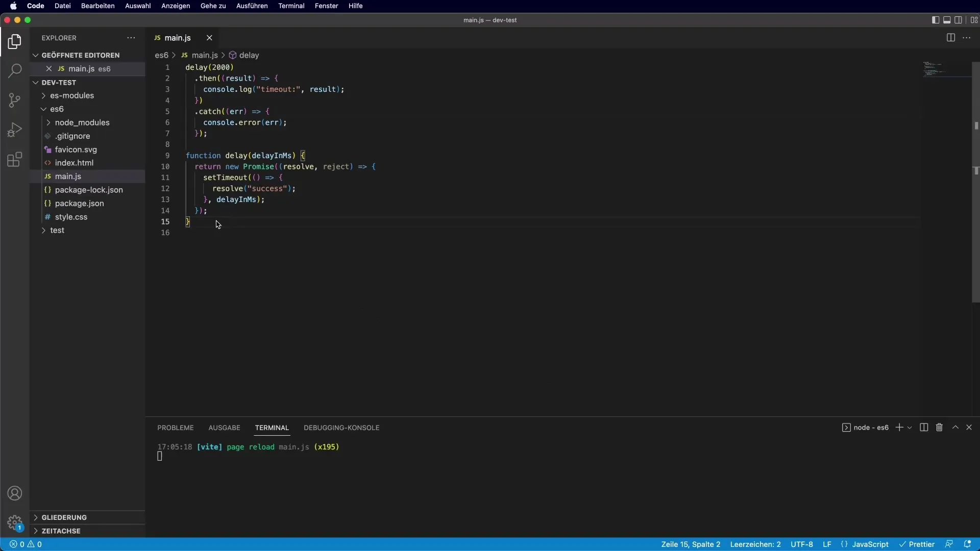Switch to the DEBUGGING-KONSOLE tab
Viewport: 980px width, 551px height.
(x=341, y=428)
